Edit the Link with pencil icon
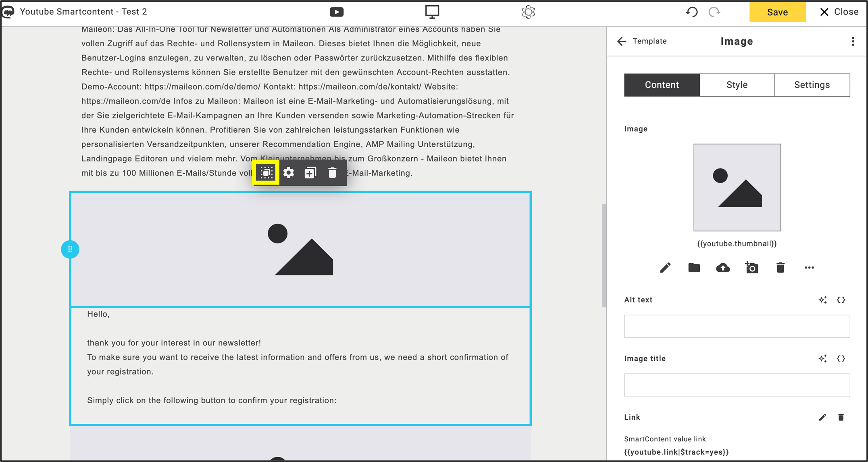 pyautogui.click(x=822, y=417)
